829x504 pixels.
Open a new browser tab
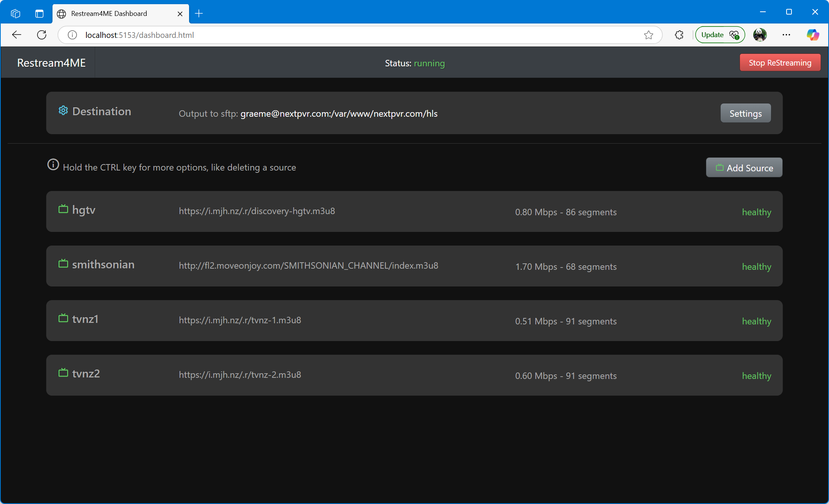click(x=199, y=14)
